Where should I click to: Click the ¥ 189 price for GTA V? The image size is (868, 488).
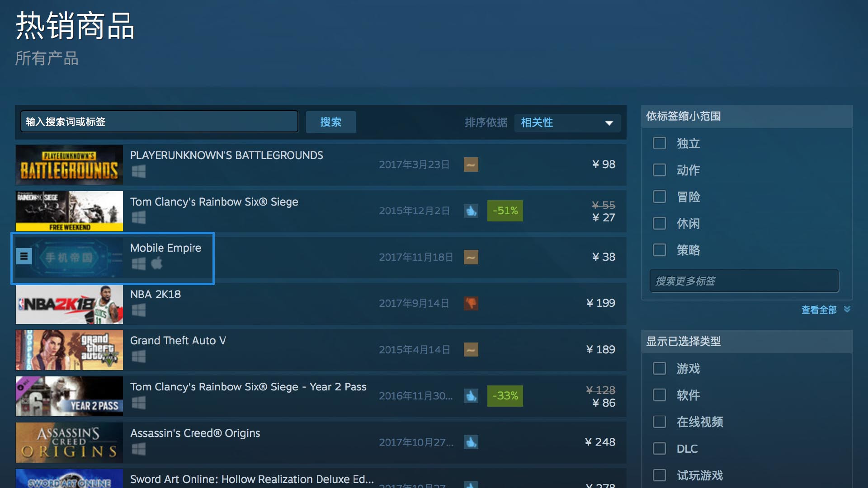pos(600,349)
